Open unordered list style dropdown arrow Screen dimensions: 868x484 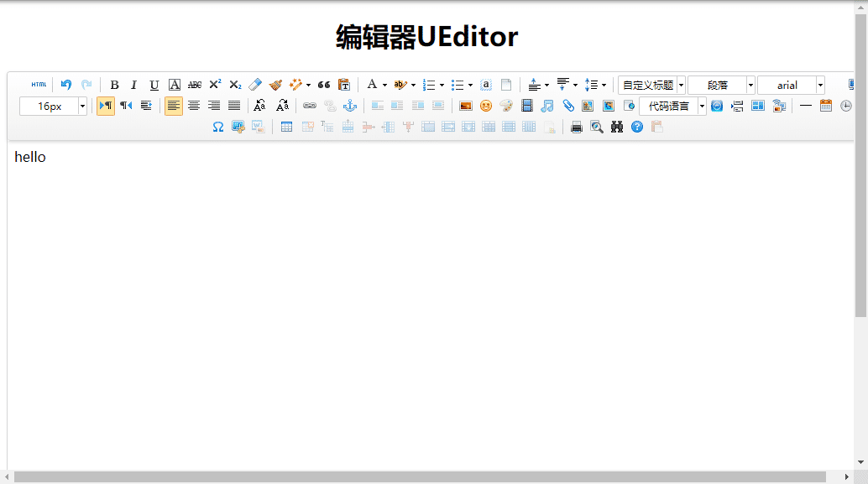[470, 86]
